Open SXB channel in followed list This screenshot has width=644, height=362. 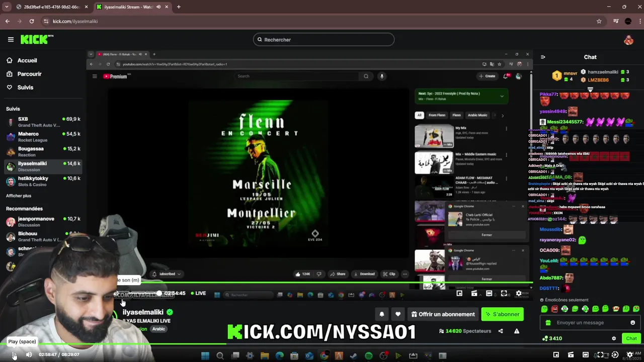tap(43, 122)
